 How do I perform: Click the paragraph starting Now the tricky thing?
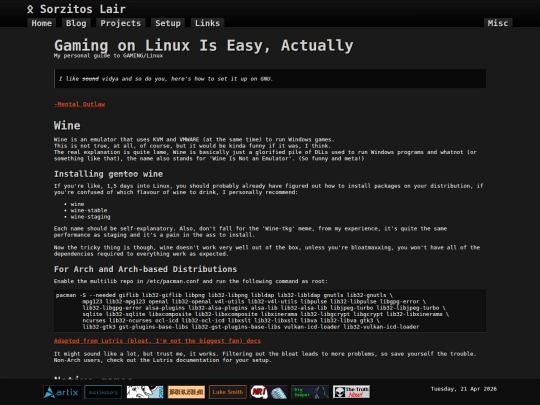267,251
